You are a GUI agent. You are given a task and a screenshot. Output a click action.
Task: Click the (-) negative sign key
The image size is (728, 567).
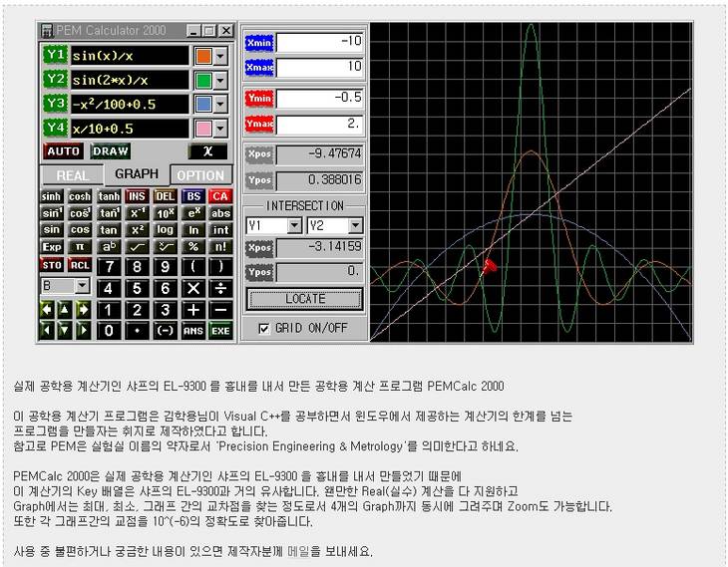click(165, 331)
